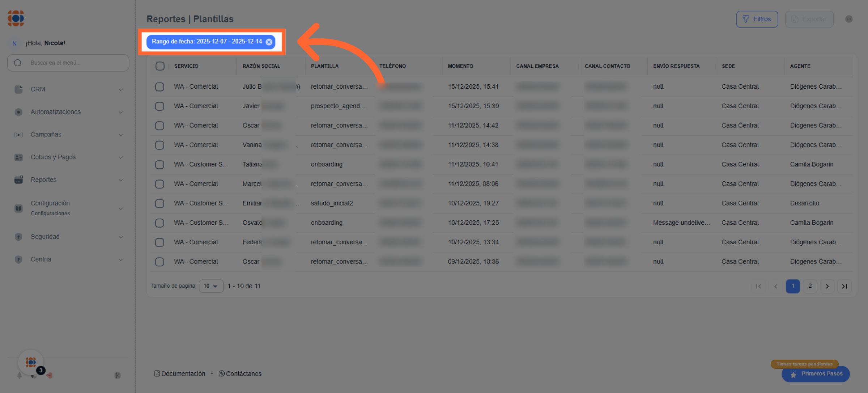The height and width of the screenshot is (393, 868).
Task: Click the notification bell icon
Action: [x=20, y=376]
